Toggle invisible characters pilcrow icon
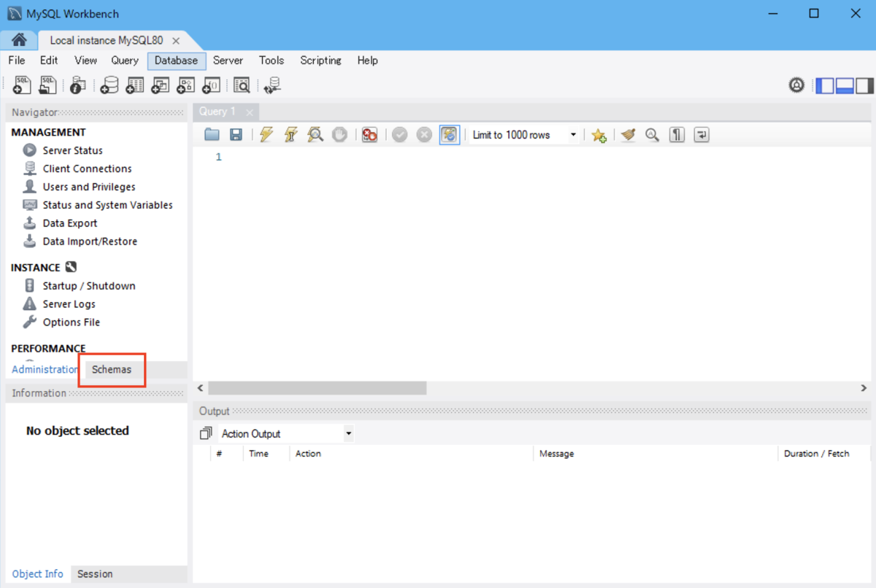This screenshot has height=588, width=876. pyautogui.click(x=677, y=135)
